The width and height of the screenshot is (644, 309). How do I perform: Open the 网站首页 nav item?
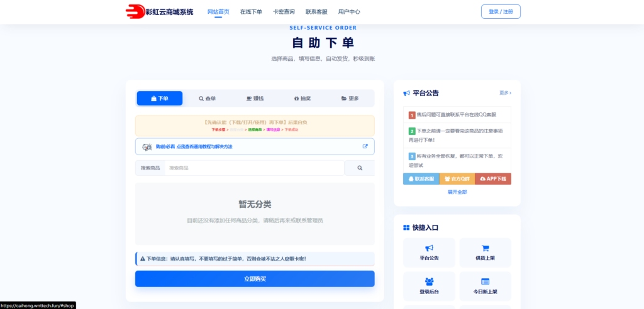(x=218, y=12)
